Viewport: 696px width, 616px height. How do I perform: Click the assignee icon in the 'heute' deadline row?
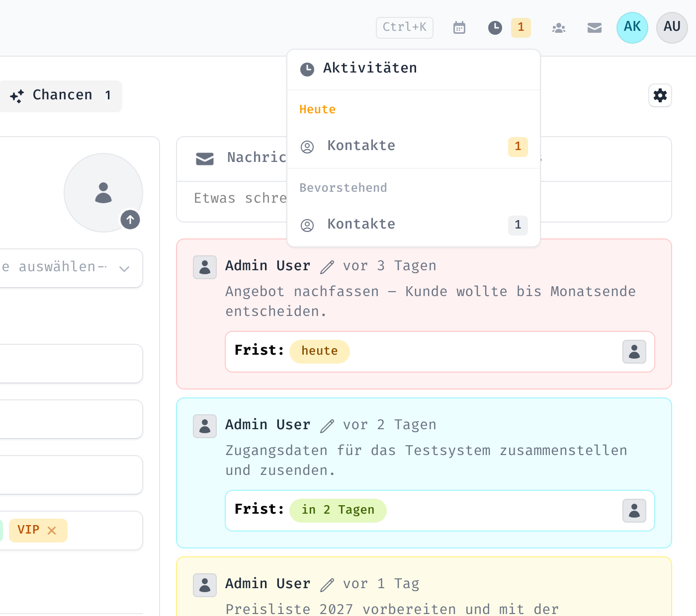pos(634,352)
